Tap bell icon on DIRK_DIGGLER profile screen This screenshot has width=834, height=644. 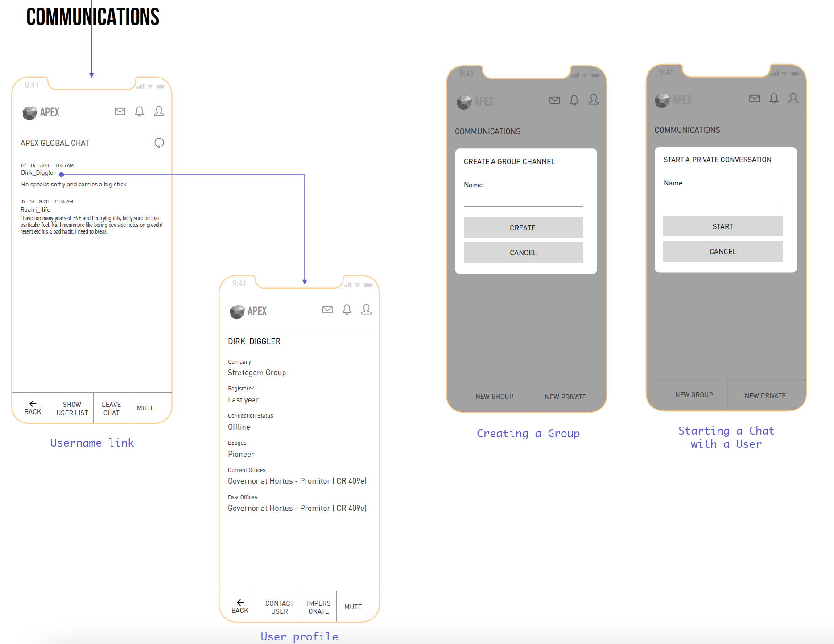tap(347, 310)
